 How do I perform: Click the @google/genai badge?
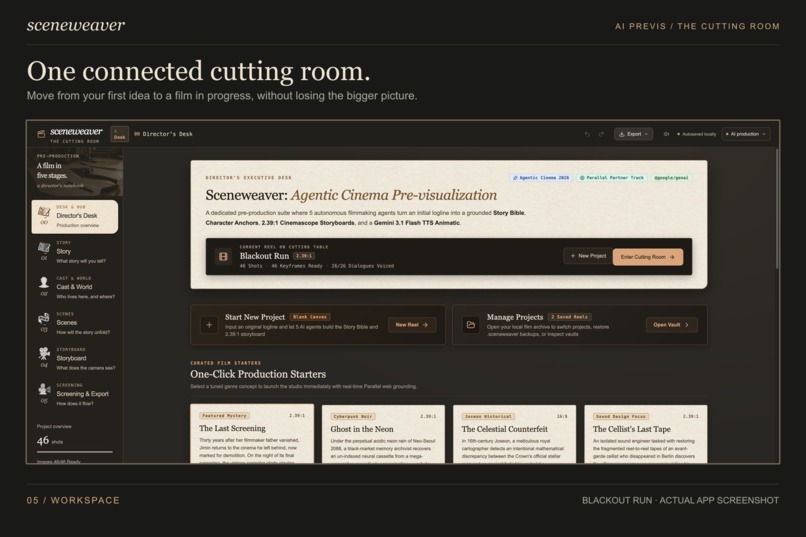671,178
